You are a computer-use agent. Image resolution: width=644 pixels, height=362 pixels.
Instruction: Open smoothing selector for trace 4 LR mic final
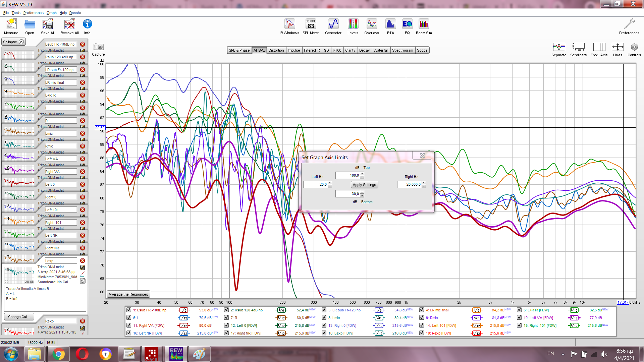[x=476, y=310]
